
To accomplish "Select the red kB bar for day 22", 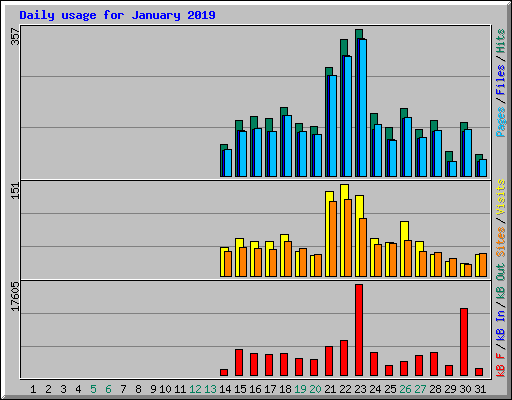I will [x=344, y=358].
